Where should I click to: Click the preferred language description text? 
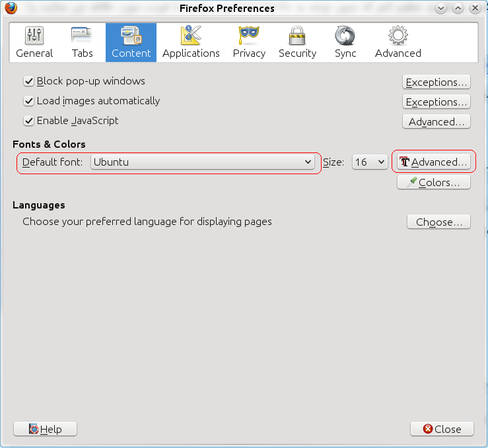point(147,222)
